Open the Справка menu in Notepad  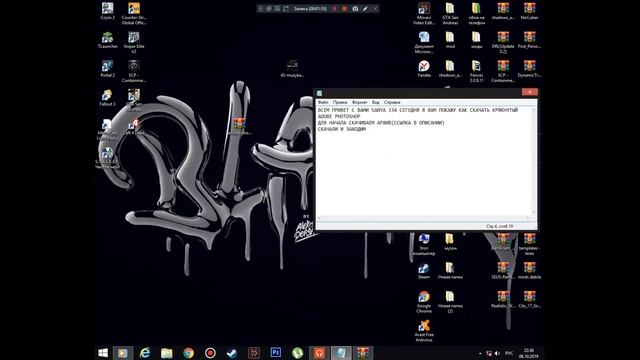[x=392, y=102]
